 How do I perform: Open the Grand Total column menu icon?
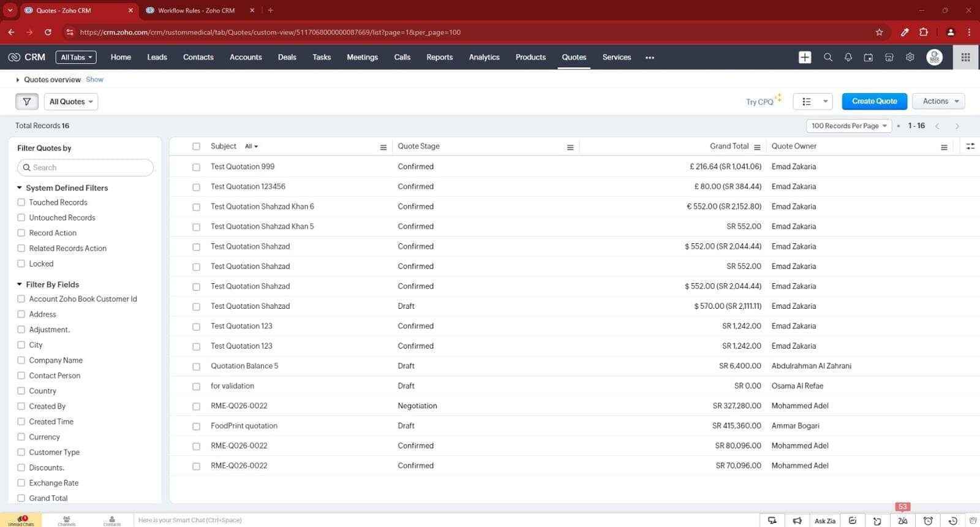tap(757, 147)
